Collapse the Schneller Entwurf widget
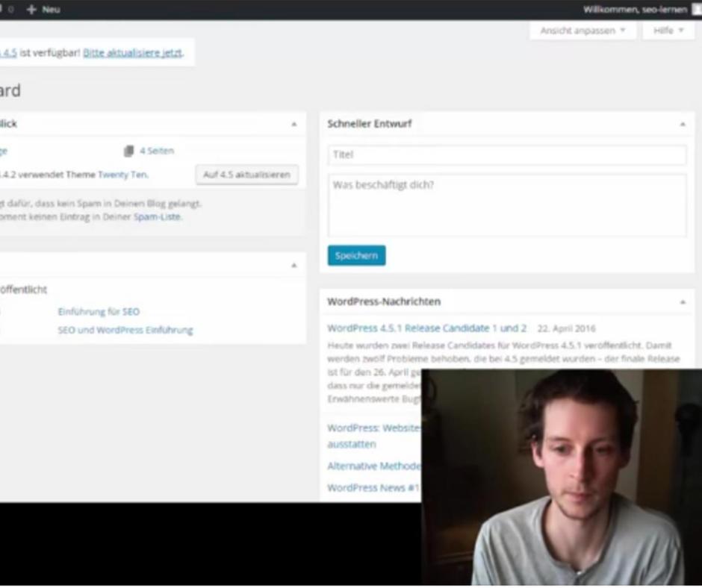Image resolution: width=702 pixels, height=588 pixels. pos(683,124)
